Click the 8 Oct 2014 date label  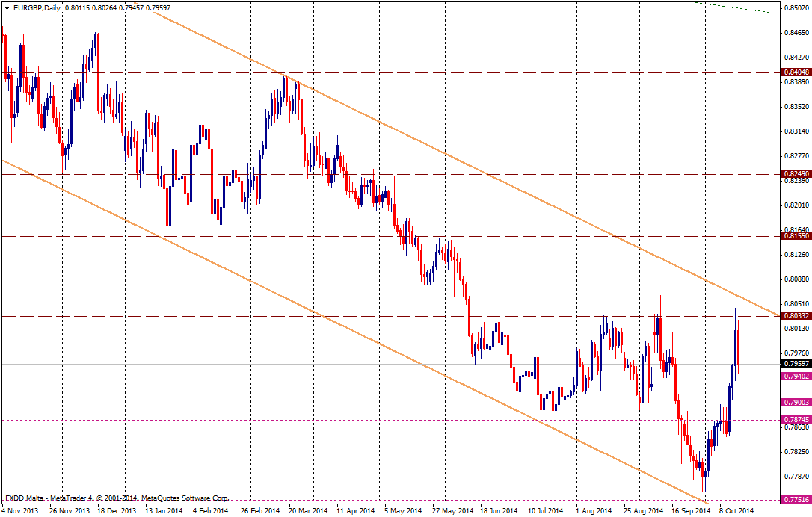pos(736,511)
